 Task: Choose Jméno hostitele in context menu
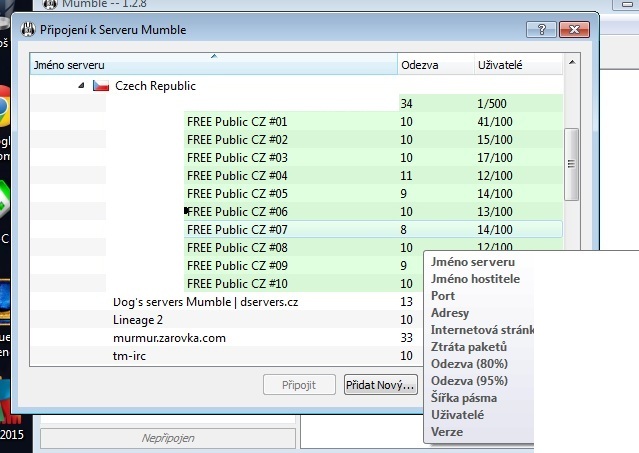coord(475,279)
